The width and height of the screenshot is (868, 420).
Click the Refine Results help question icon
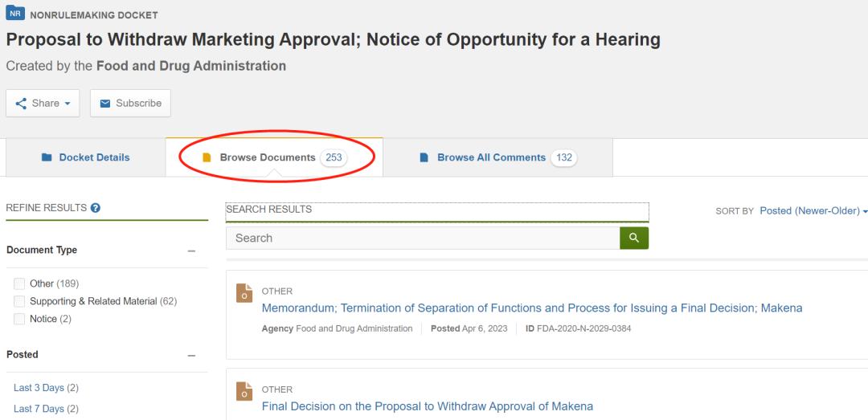96,208
